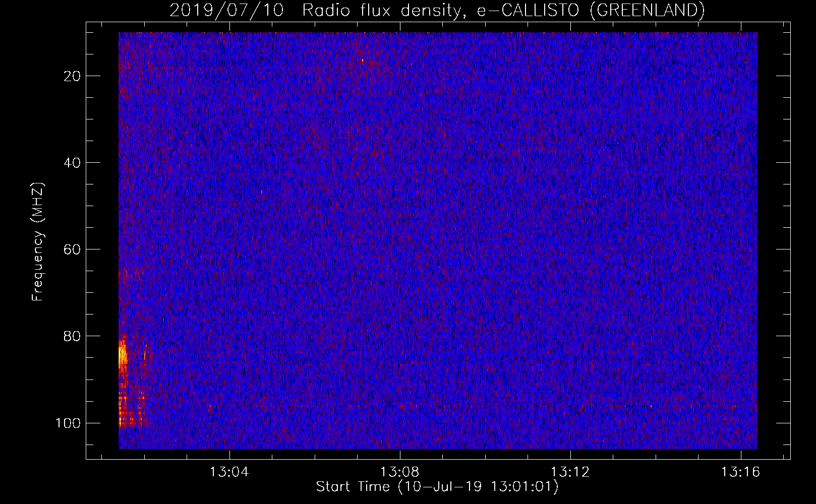Click the 40 MHz frequency tick label
Screen dimensions: 816x504
click(x=73, y=163)
